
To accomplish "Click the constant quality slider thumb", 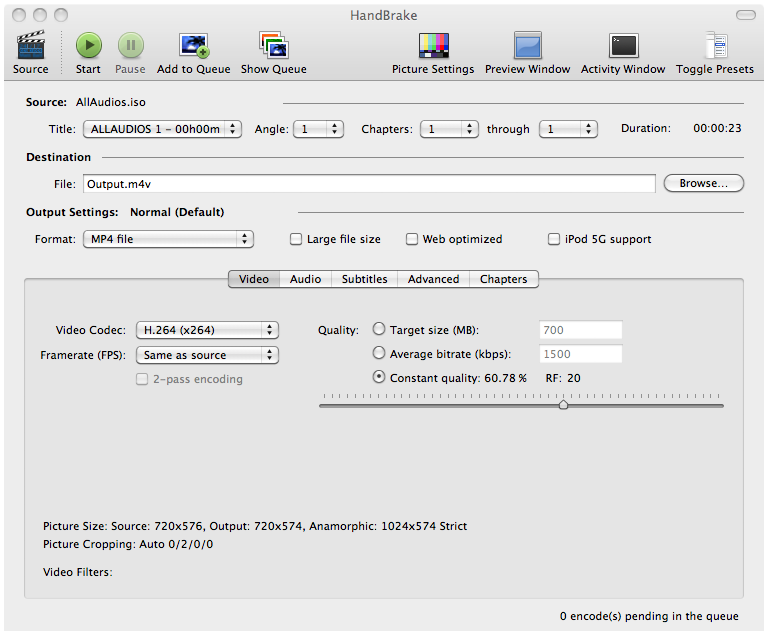I will click(564, 405).
